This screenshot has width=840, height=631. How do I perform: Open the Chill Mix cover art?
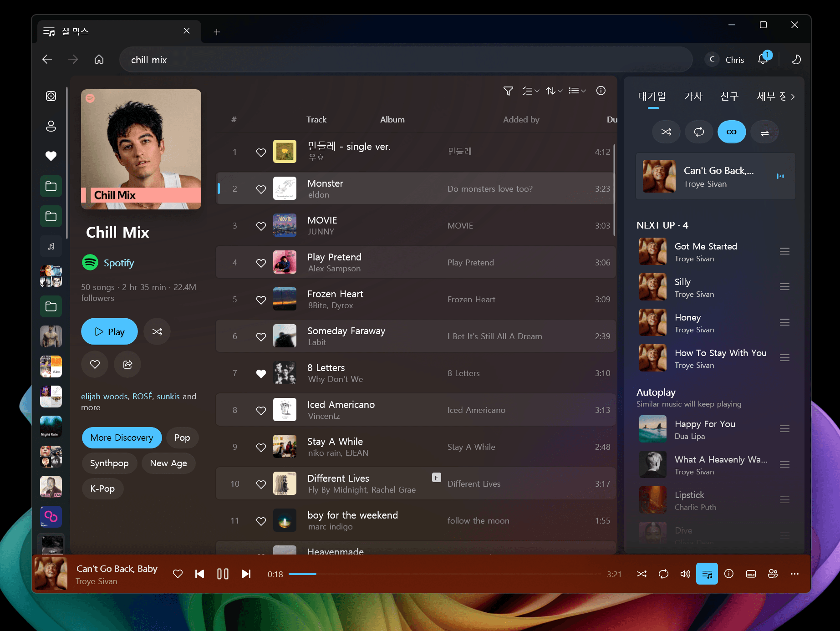[x=141, y=149]
